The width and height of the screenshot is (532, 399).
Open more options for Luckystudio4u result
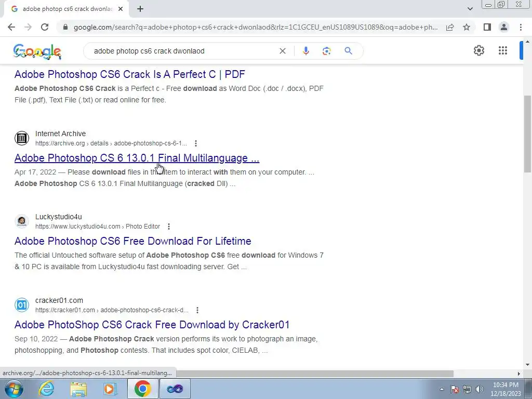tap(169, 227)
